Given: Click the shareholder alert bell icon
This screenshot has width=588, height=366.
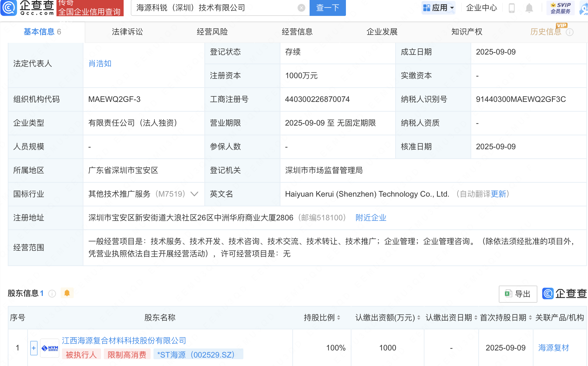Looking at the screenshot, I should point(67,293).
